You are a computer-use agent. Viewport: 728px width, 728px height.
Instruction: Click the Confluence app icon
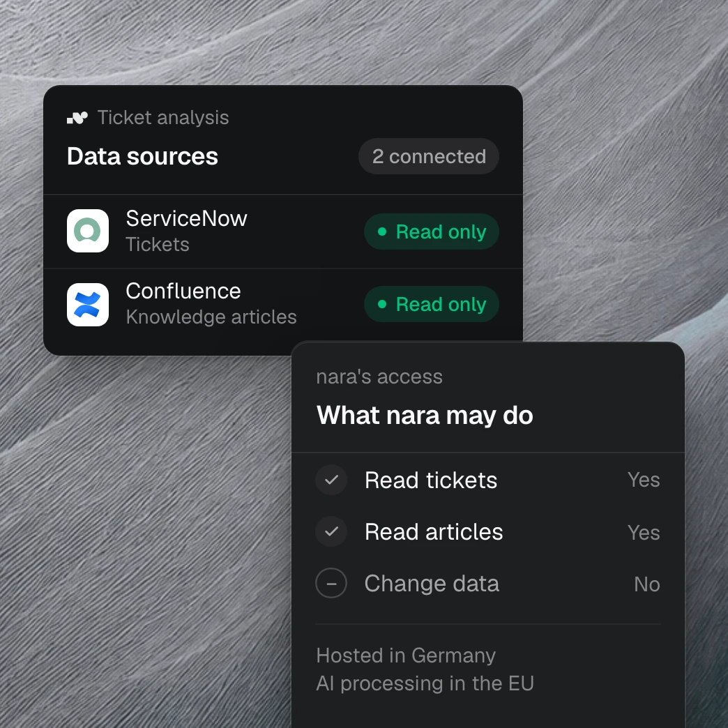(x=88, y=305)
